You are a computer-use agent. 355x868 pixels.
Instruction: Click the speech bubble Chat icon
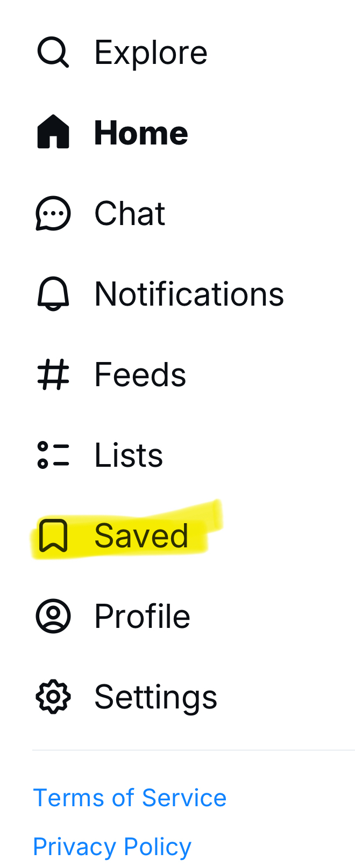53,213
